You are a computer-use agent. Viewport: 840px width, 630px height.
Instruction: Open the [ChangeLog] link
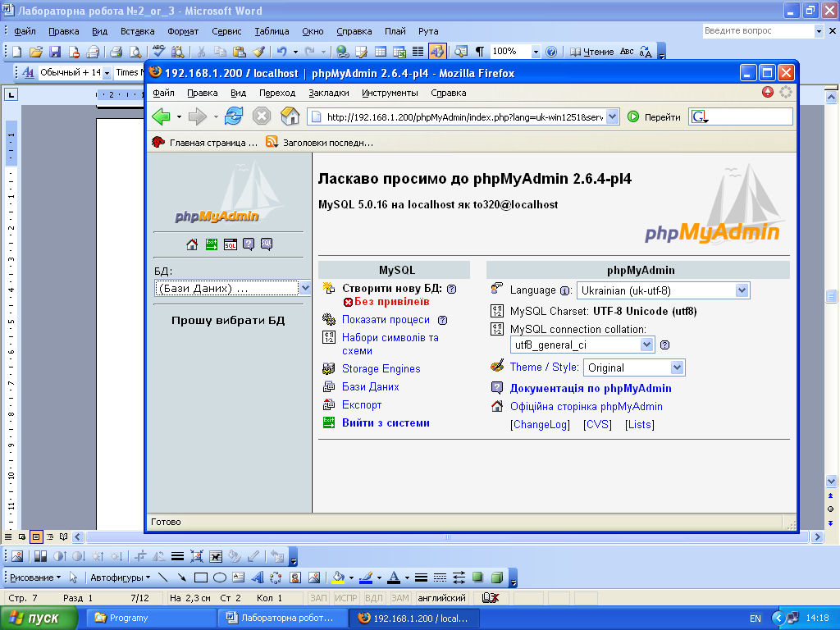(540, 425)
